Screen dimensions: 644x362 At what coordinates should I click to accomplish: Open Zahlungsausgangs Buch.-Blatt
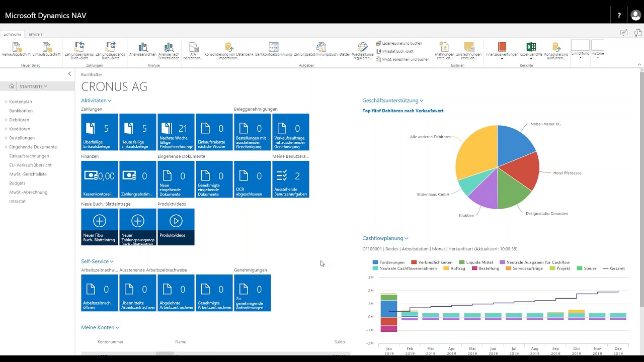click(109, 50)
